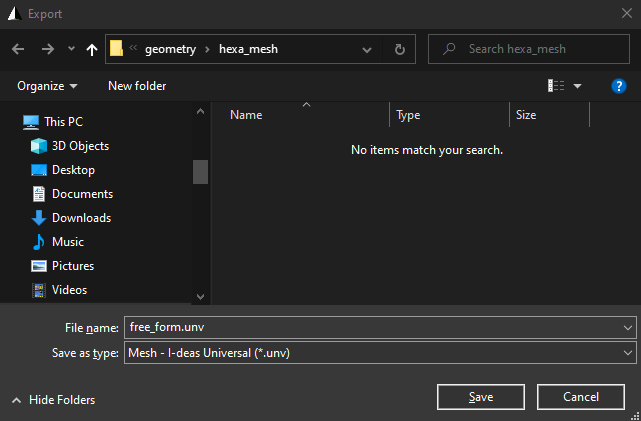This screenshot has width=641, height=421.
Task: Click the change view layout icon
Action: 556,86
